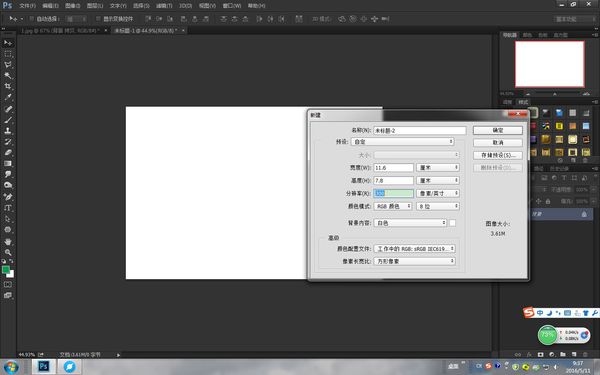Click the navigator zoom slider
This screenshot has height=375, width=600.
(x=555, y=94)
